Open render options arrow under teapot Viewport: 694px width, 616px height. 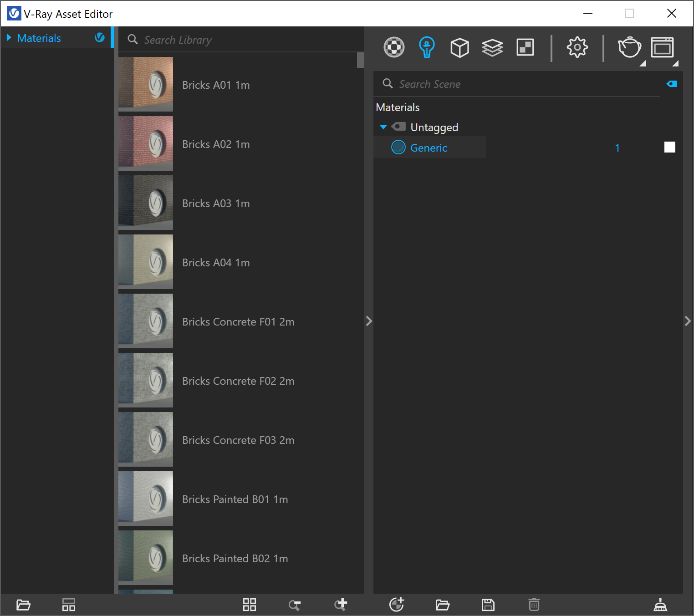643,63
